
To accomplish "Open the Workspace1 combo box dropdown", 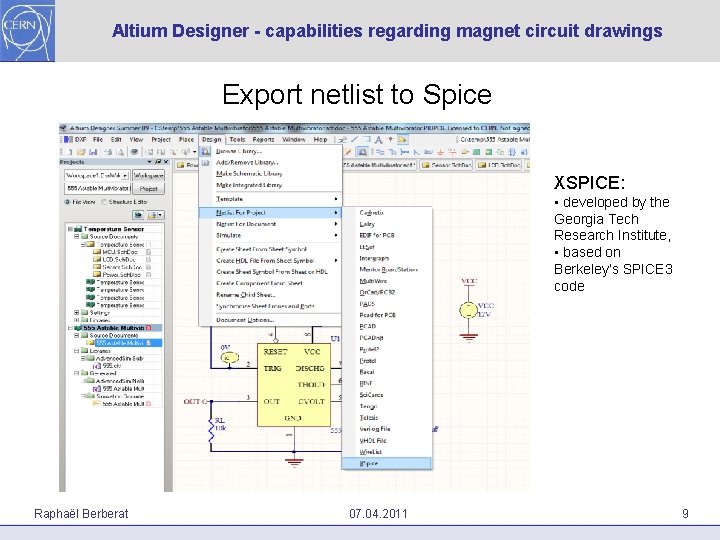I will click(125, 175).
